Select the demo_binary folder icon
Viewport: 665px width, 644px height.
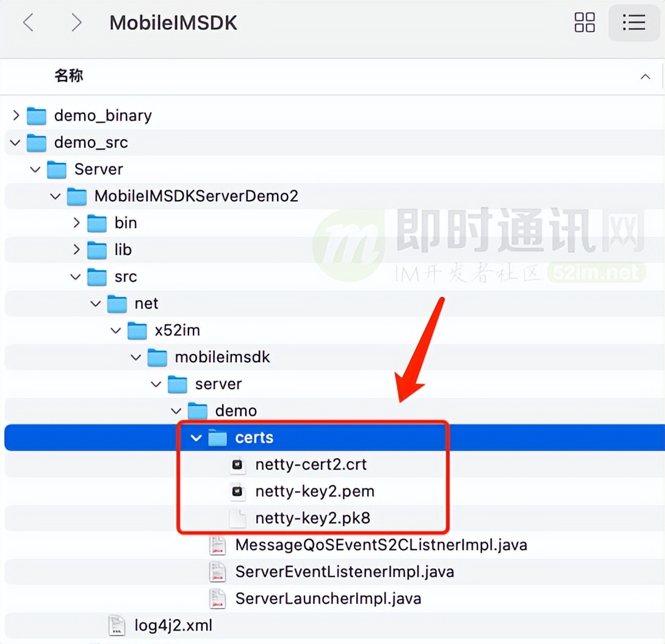(37, 116)
